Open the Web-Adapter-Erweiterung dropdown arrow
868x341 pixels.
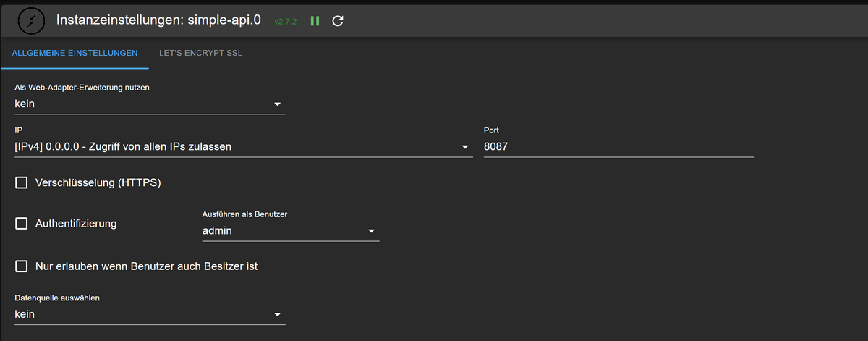[x=277, y=104]
